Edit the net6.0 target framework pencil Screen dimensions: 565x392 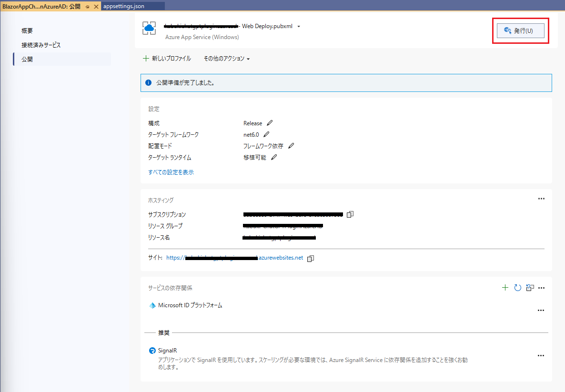tap(266, 134)
